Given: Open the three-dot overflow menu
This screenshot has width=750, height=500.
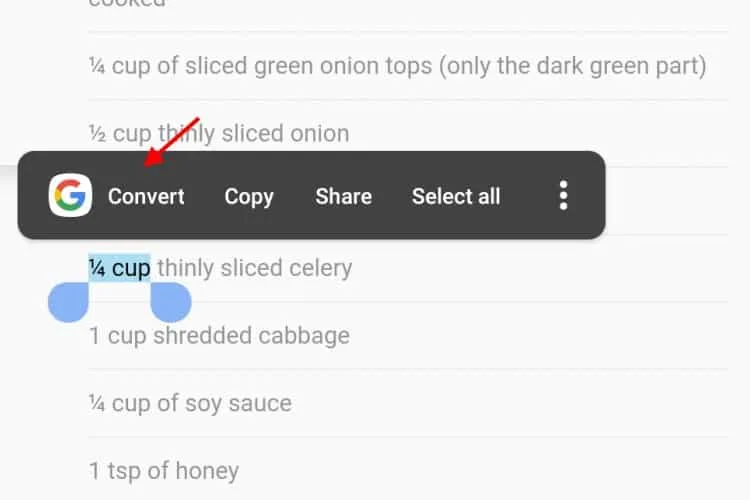Looking at the screenshot, I should click(564, 195).
